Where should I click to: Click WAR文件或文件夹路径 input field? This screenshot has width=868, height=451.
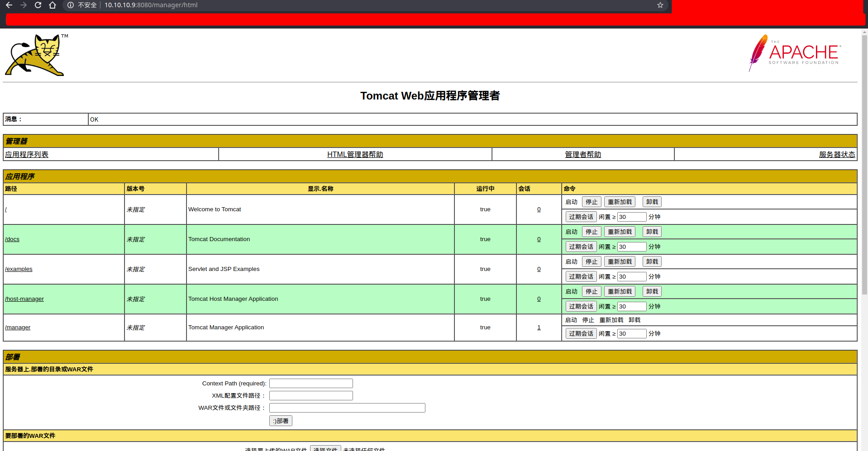[347, 408]
